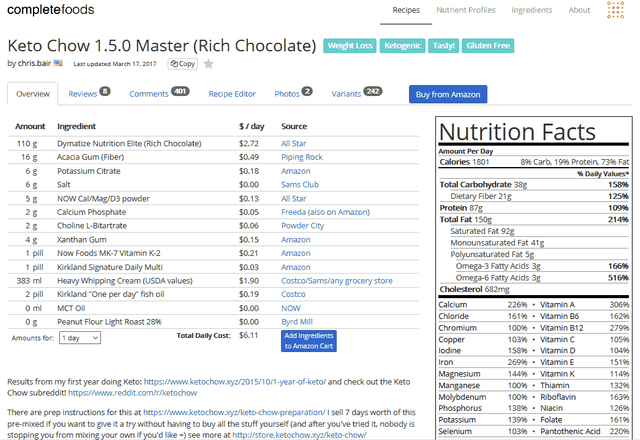Click the Magnesium nutrient entry
This screenshot has width=640, height=440.
tap(483, 374)
